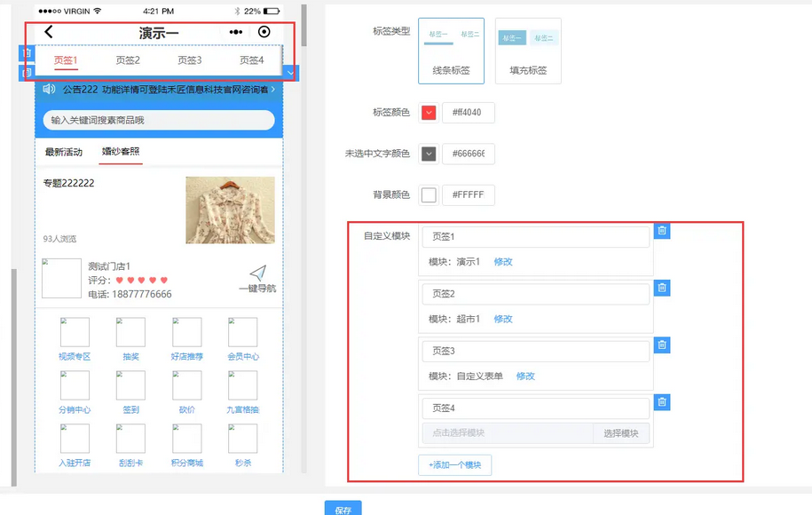Click the 保存 save button
Image resolution: width=812 pixels, height=515 pixels.
coord(343,510)
